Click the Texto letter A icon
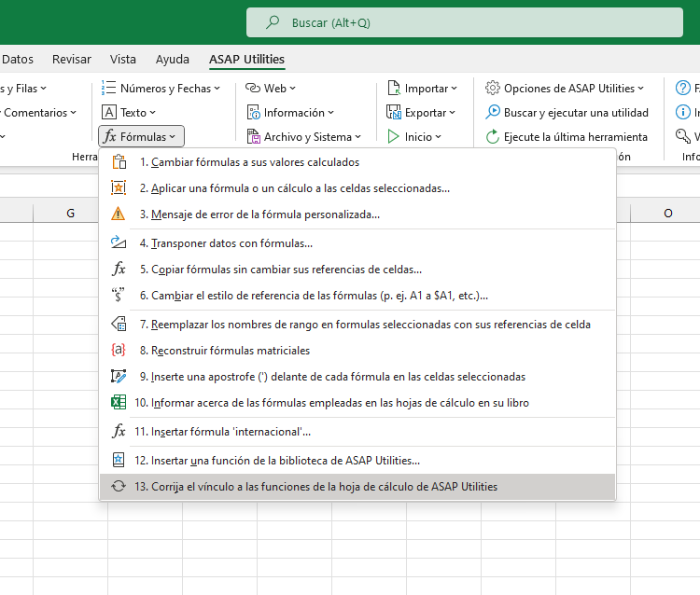This screenshot has height=595, width=700. pyautogui.click(x=109, y=113)
